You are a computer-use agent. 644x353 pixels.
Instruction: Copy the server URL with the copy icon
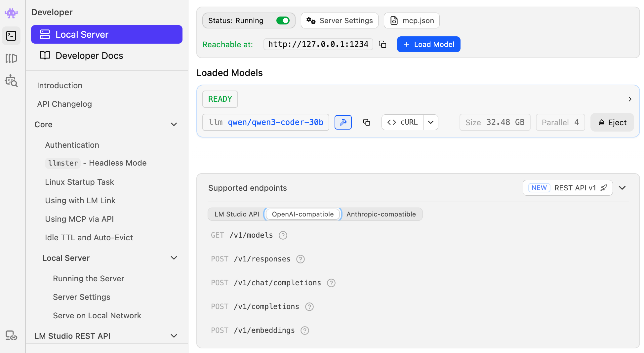tap(382, 44)
